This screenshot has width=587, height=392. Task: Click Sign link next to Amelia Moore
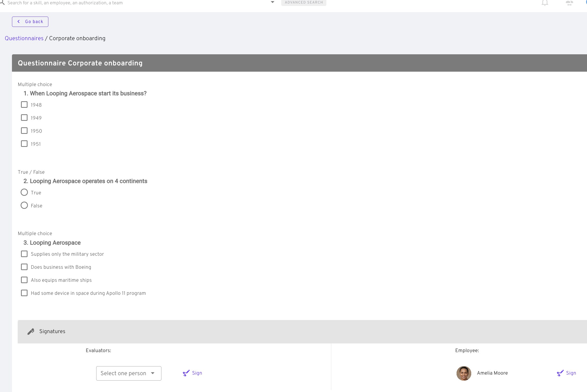(x=571, y=373)
